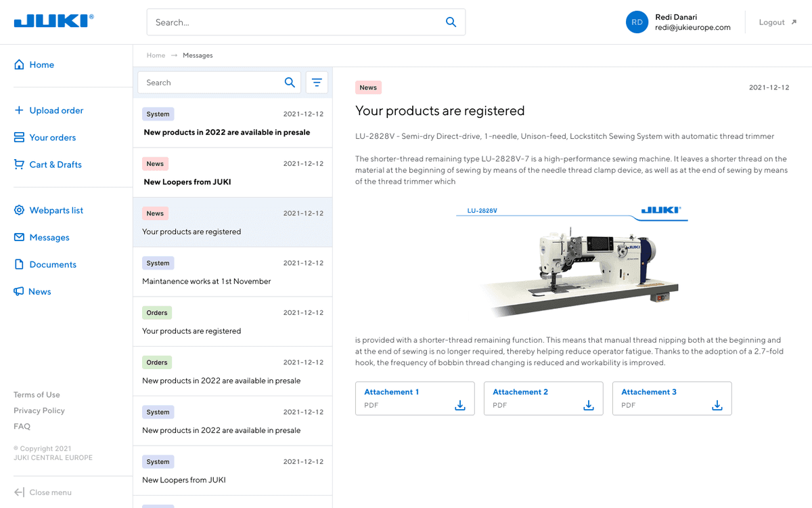Click the Your orders list icon

(19, 137)
